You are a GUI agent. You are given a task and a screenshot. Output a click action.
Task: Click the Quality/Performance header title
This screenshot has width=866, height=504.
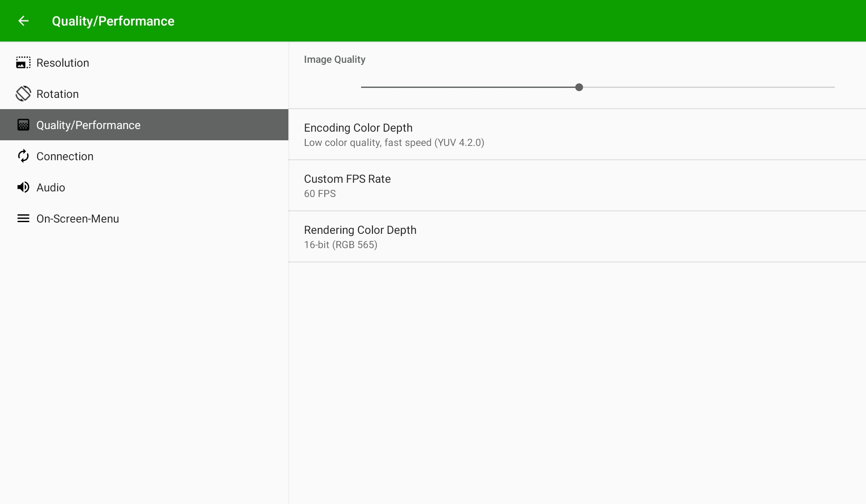coord(113,21)
